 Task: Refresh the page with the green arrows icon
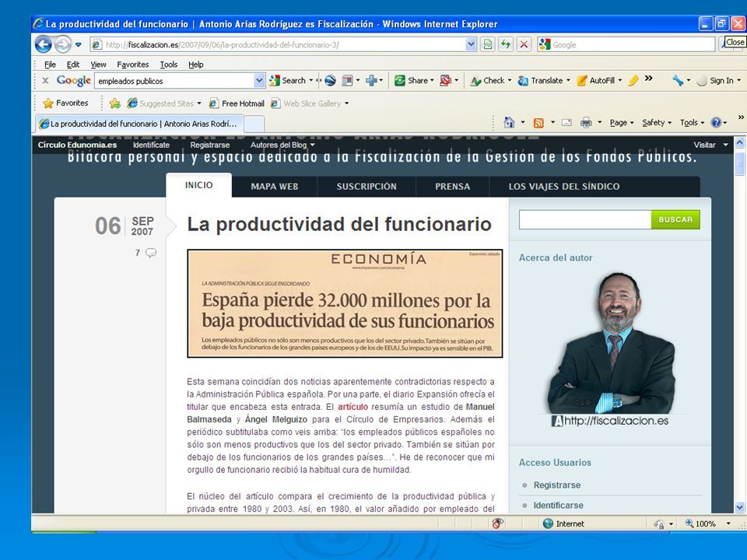point(506,45)
